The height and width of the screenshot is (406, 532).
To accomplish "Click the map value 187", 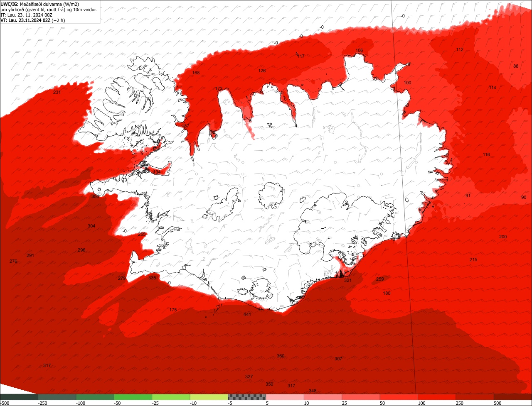I will [x=185, y=126].
